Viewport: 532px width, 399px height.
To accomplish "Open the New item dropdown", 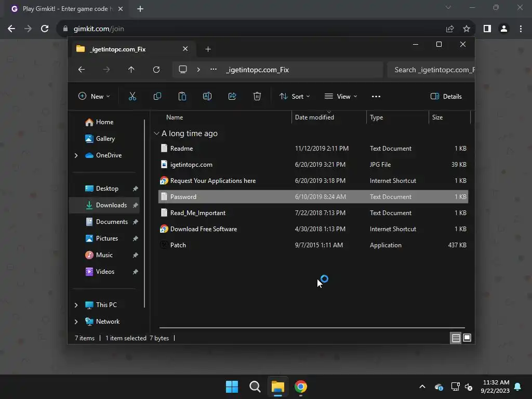I will coord(95,96).
